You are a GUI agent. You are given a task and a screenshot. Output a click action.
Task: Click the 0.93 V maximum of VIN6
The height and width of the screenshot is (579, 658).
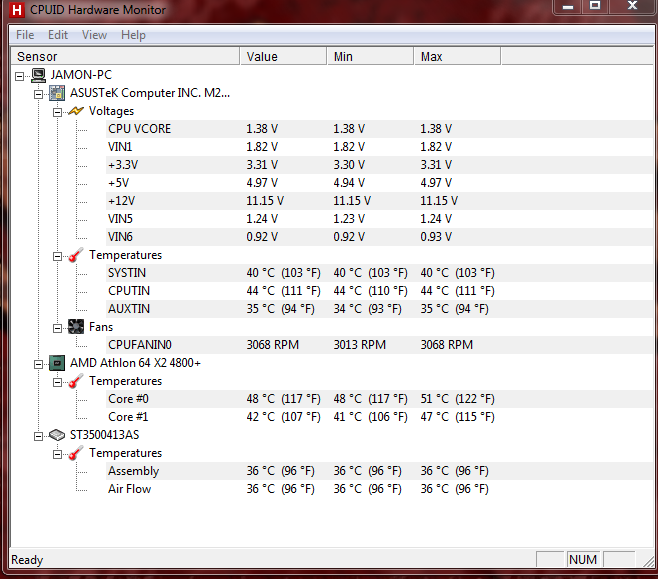(x=436, y=237)
